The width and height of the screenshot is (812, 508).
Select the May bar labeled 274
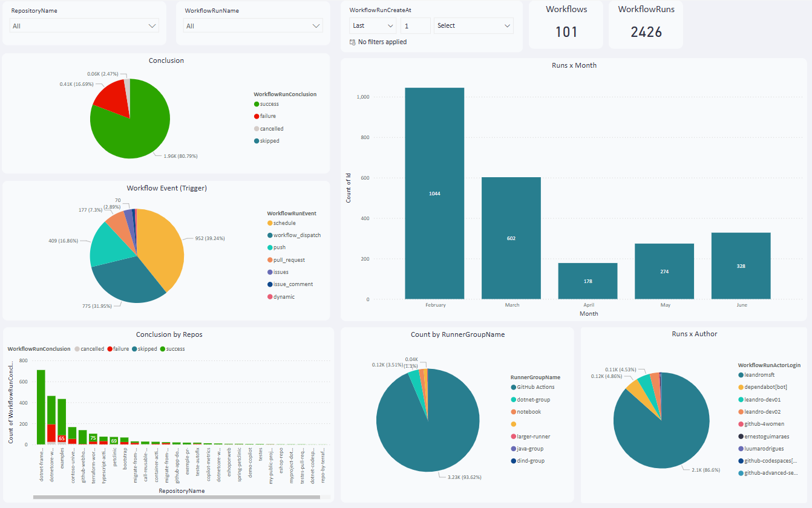(x=664, y=272)
